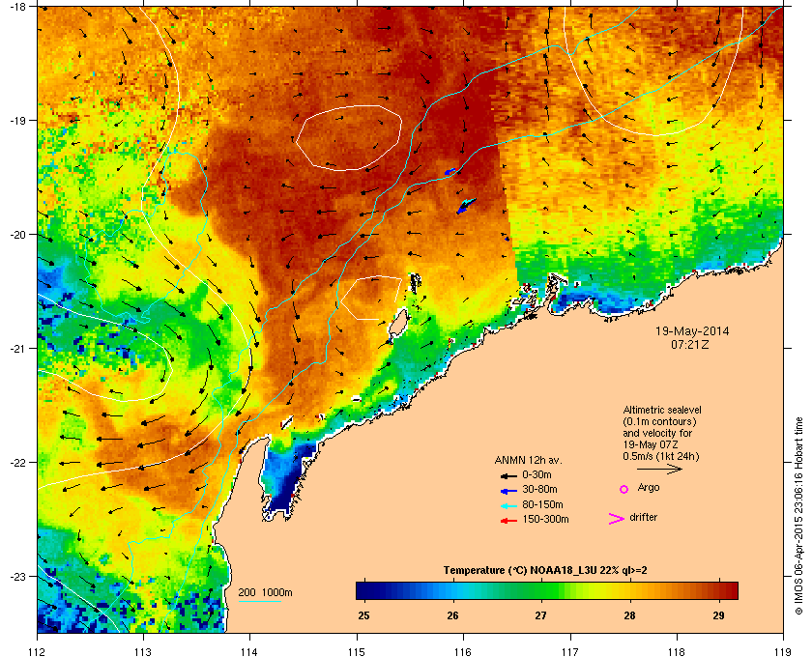Screen dimensions: 812x657
Task: Click the longitude axis label 114
Action: tap(249, 652)
